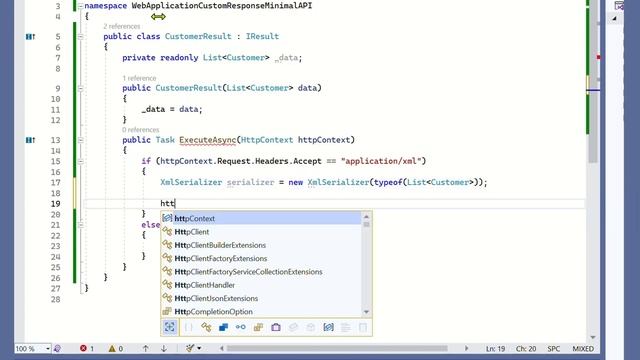
Task: Collapse the else block at line 21
Action: (80, 225)
